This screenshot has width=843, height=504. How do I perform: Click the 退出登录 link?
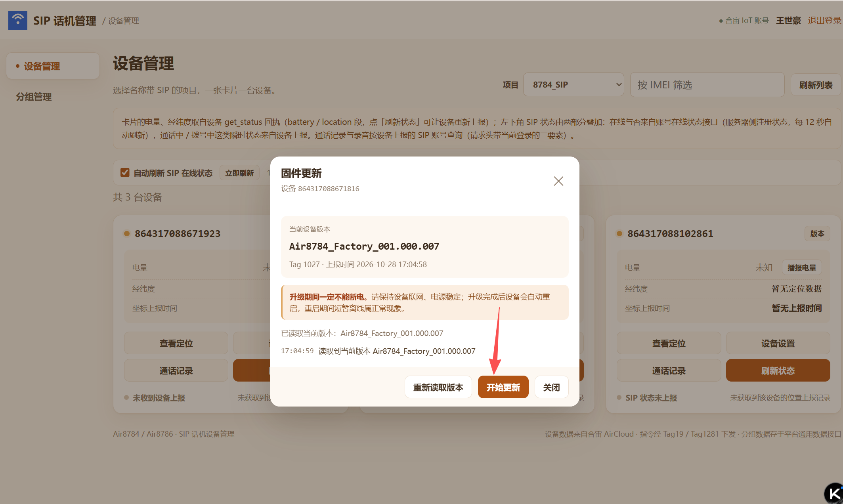824,21
